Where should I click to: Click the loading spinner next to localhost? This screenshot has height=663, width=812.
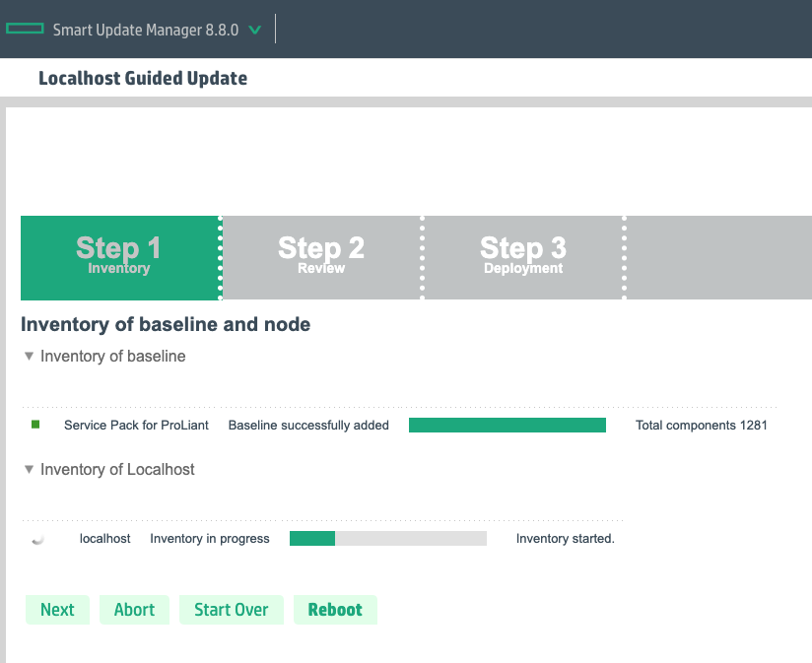tap(37, 539)
